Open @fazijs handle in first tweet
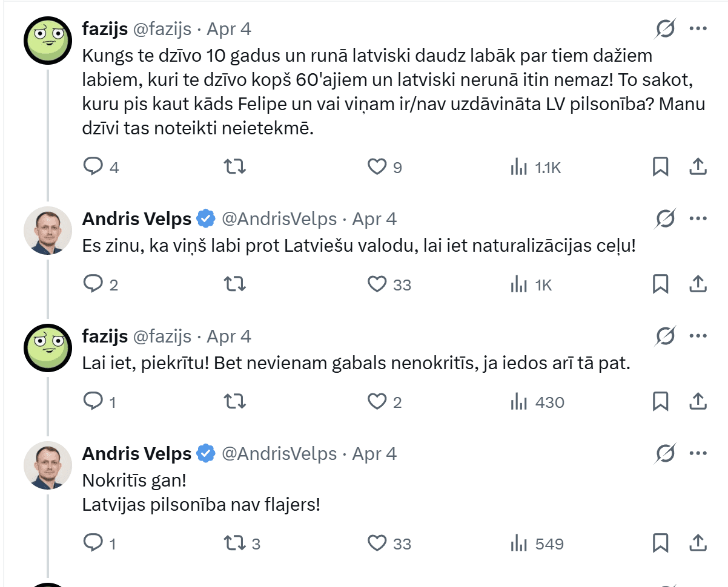The image size is (728, 587). pos(162,29)
